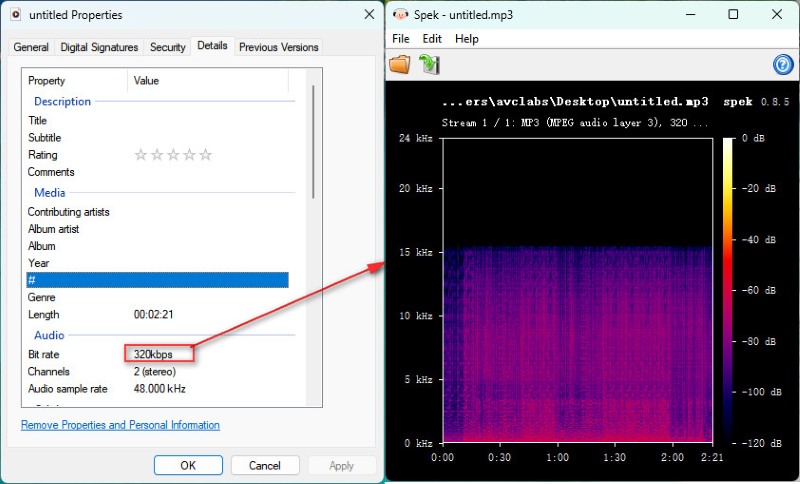Click Spek app icon in title bar
The image size is (800, 484).
tap(401, 14)
